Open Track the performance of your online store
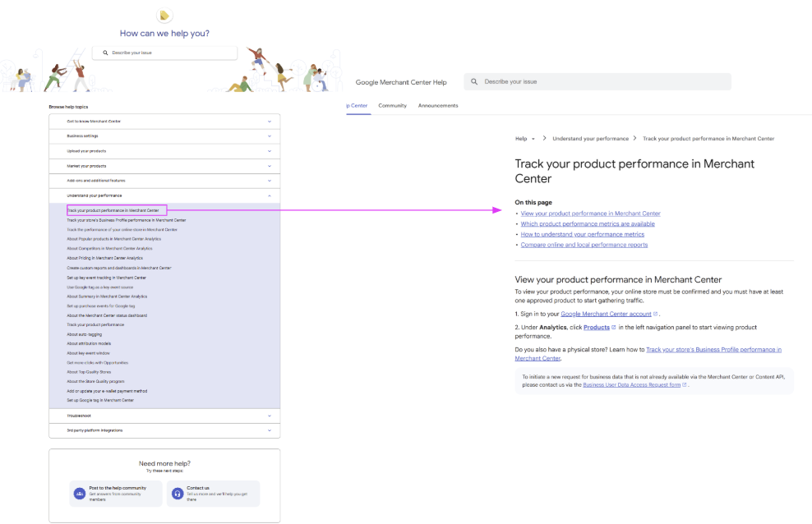Screen dimensions: 812x524 pos(122,230)
